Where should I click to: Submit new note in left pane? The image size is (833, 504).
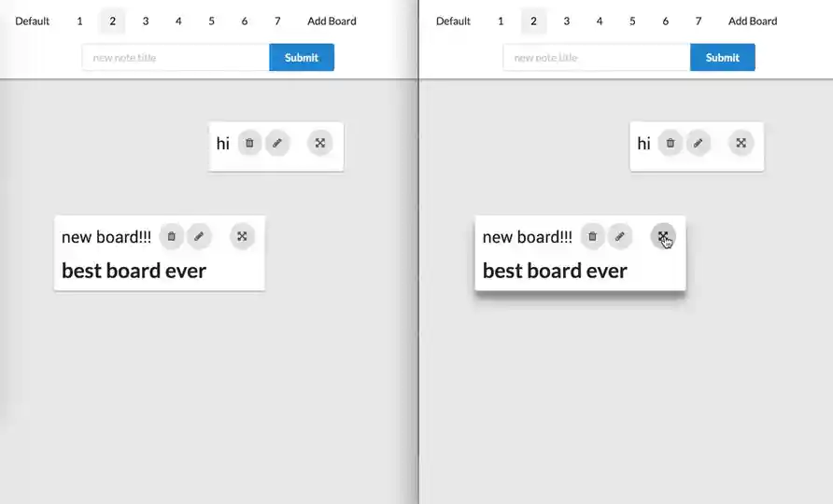click(302, 57)
